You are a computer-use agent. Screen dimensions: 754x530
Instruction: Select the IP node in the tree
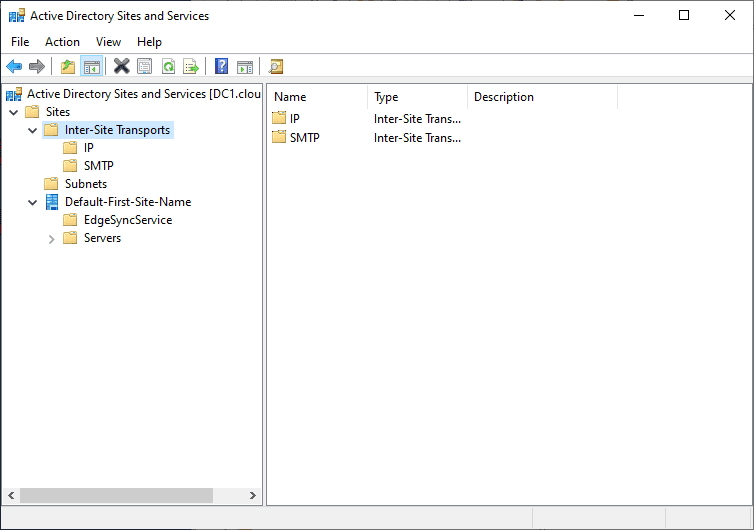tap(88, 148)
